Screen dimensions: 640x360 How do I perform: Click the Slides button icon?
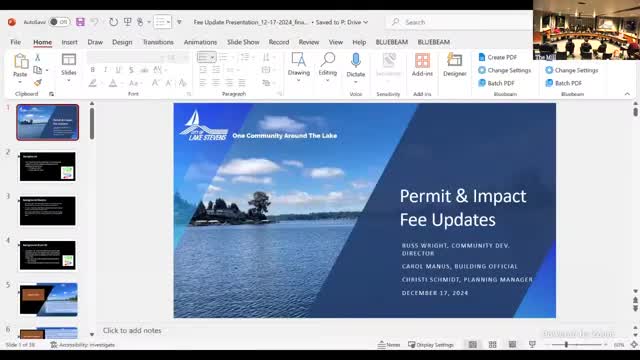69,60
